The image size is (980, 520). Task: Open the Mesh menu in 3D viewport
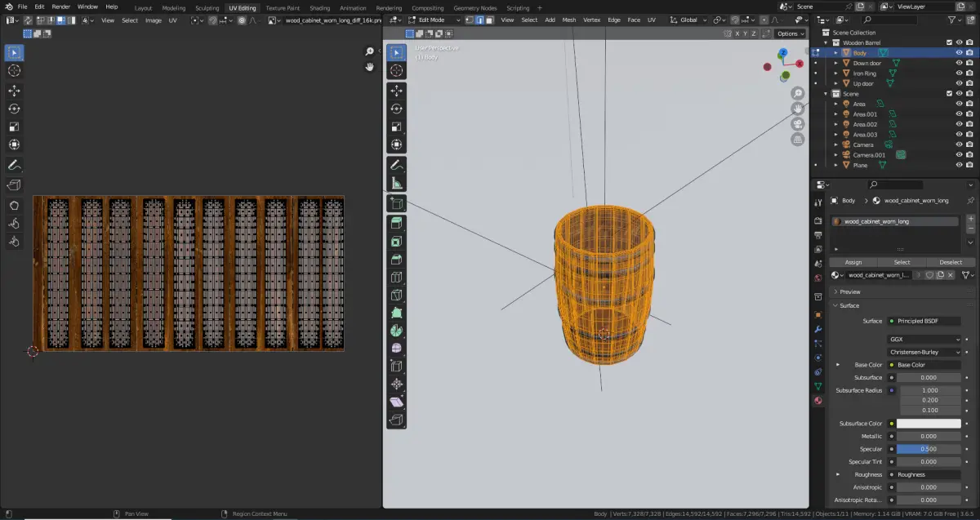point(568,20)
